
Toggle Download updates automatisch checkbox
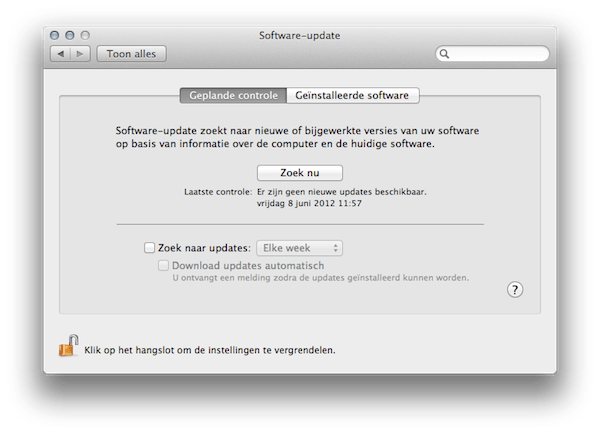point(163,265)
